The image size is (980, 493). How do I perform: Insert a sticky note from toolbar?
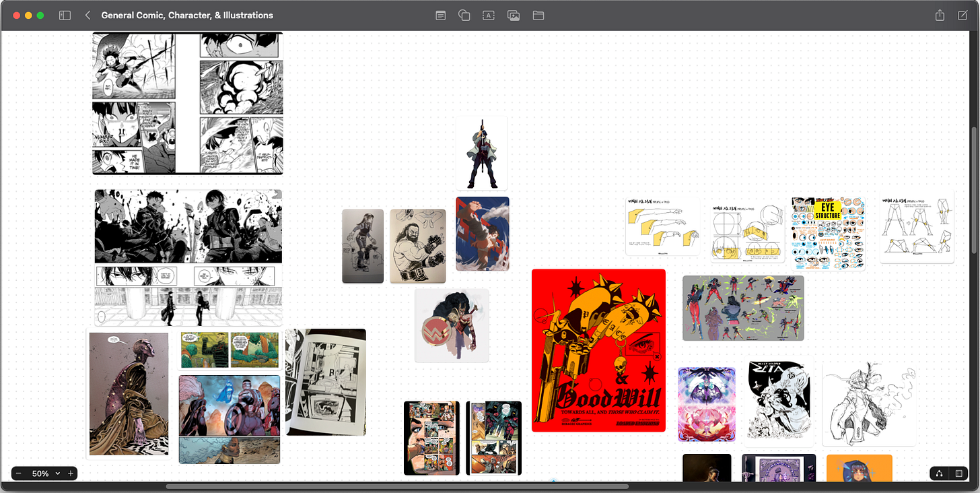[x=440, y=15]
